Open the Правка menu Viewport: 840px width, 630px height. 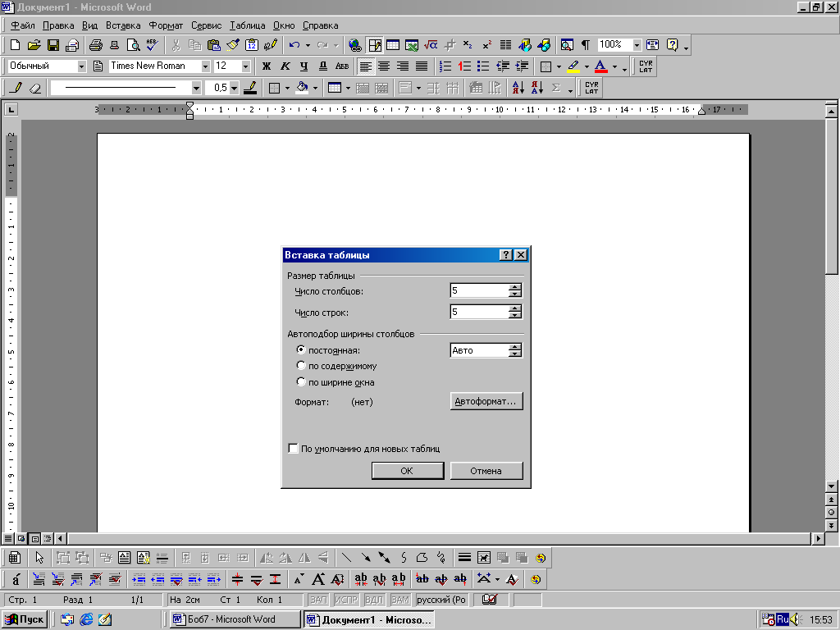[58, 25]
